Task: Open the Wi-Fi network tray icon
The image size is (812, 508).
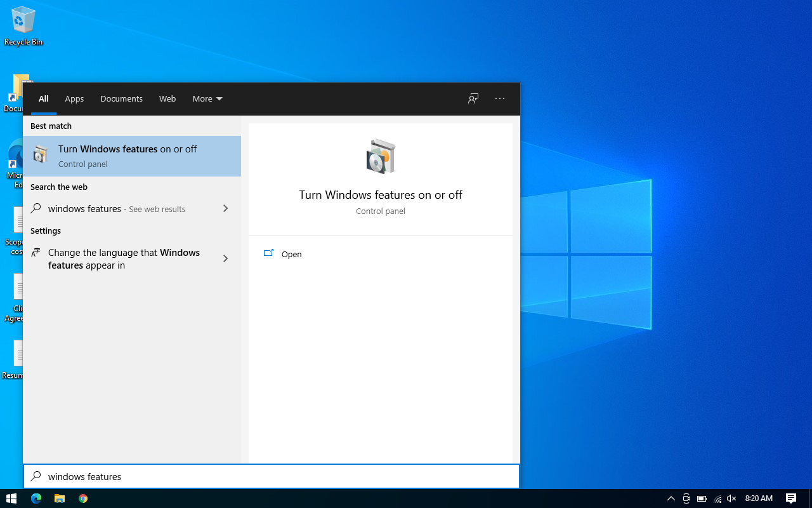Action: point(717,498)
